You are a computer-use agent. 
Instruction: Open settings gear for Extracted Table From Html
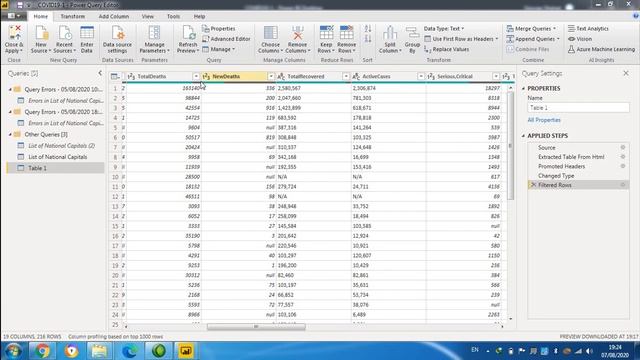point(623,157)
